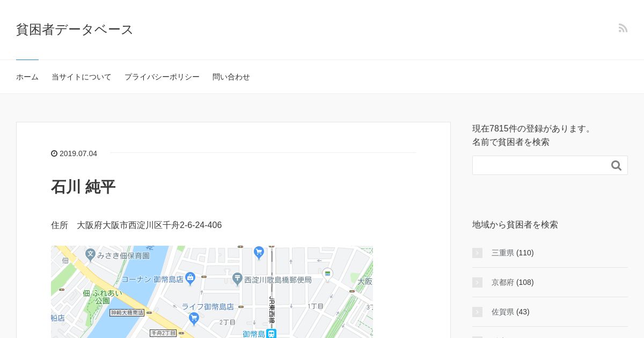Image resolution: width=644 pixels, height=338 pixels.
Task: Click site title 貧困者データベース
Action: coord(75,30)
